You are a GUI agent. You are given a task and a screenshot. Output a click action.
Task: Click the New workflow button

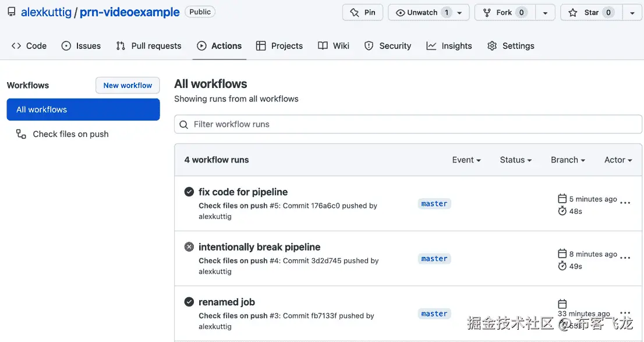(x=128, y=85)
